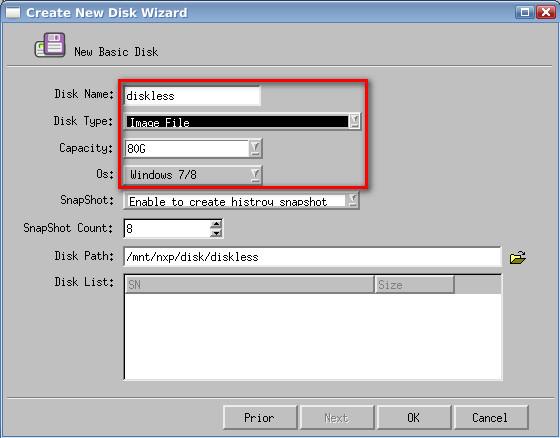560x438 pixels.
Task: Click the SnapShot Count number field
Action: (167, 229)
